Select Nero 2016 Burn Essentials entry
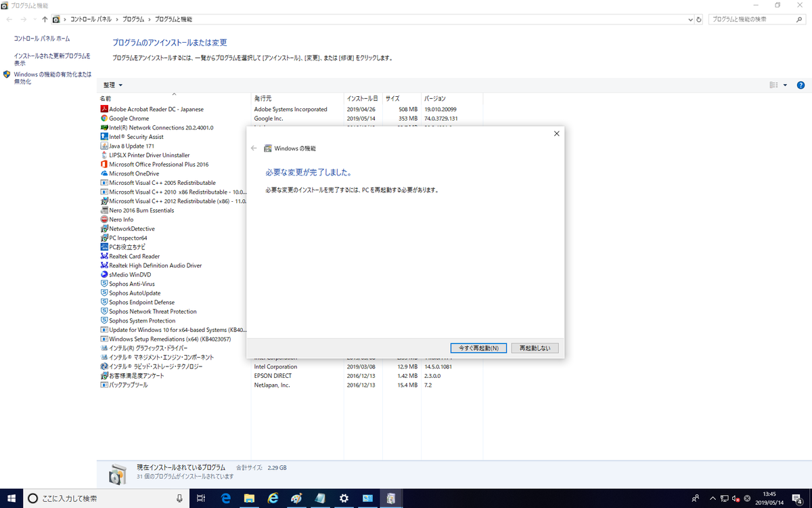The image size is (812, 508). pyautogui.click(x=141, y=210)
